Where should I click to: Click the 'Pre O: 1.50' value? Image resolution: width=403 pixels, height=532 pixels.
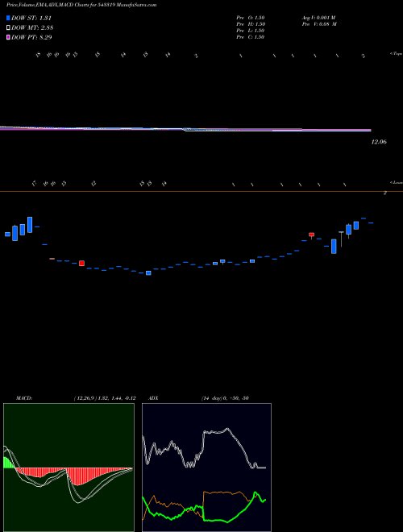tap(251, 18)
